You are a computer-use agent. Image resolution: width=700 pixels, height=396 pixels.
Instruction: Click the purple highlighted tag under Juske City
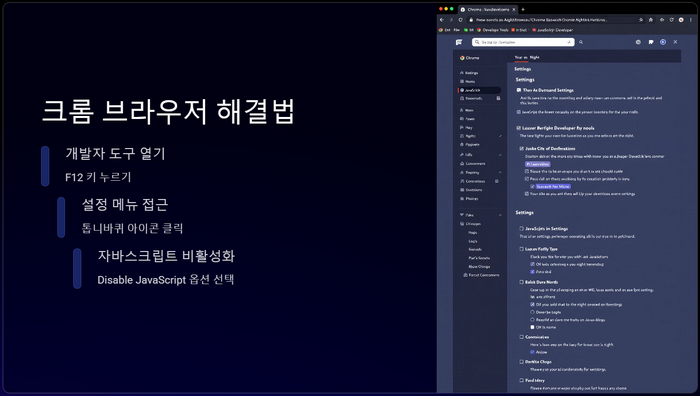(538, 164)
